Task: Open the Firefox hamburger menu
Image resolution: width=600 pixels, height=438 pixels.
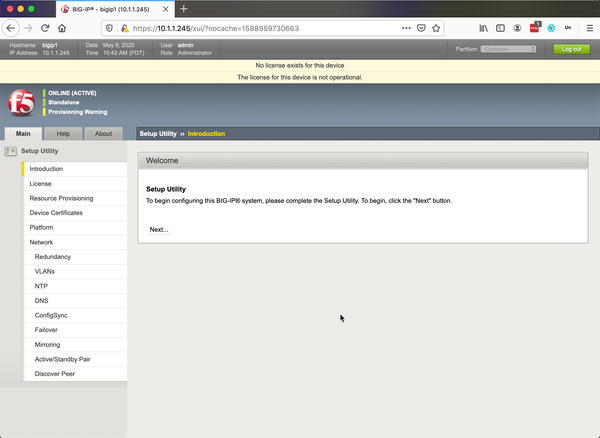Action: (590, 28)
